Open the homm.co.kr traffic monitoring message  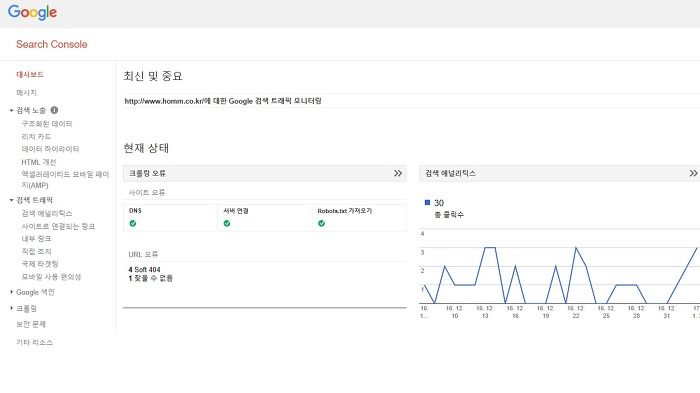(223, 101)
